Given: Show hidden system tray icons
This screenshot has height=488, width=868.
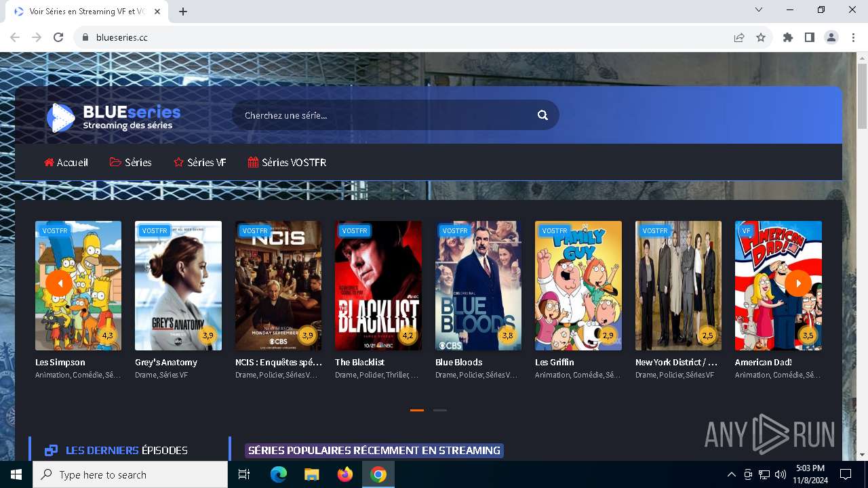Looking at the screenshot, I should point(731,474).
